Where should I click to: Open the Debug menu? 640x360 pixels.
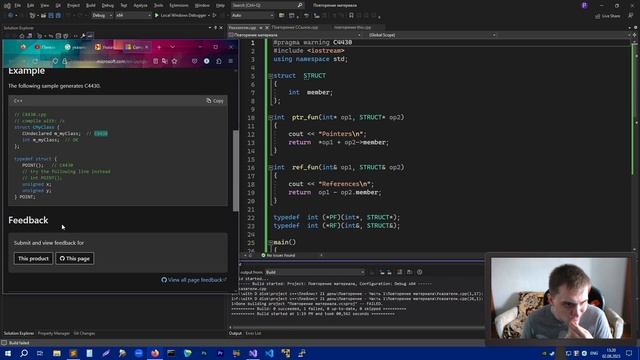[x=107, y=5]
